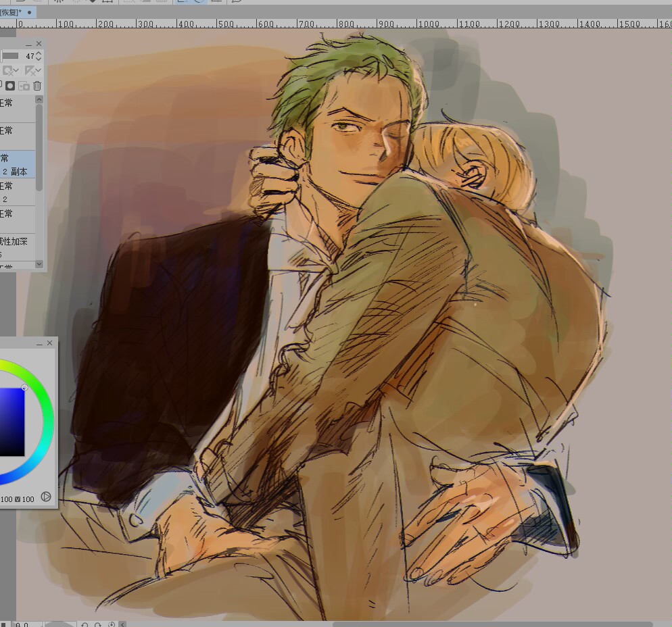
Task: Click the dark square icon with white circle
Action: click(x=10, y=86)
